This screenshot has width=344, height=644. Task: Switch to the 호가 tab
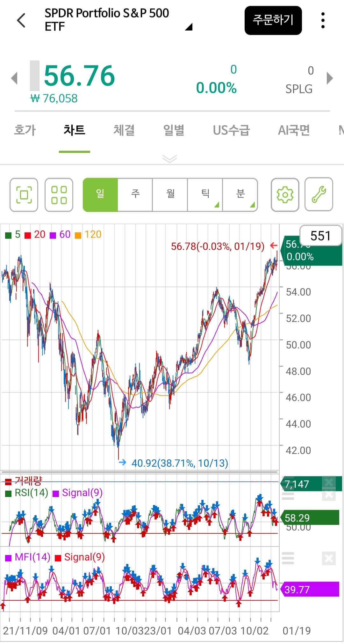[x=25, y=130]
